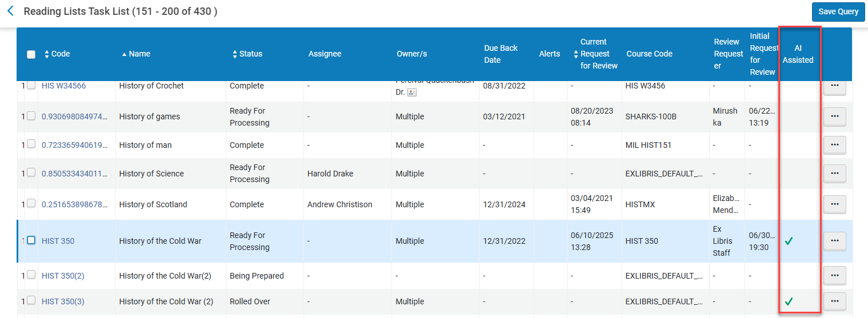The image size is (868, 318).
Task: Open row actions menu for HIST 350 row
Action: point(834,241)
